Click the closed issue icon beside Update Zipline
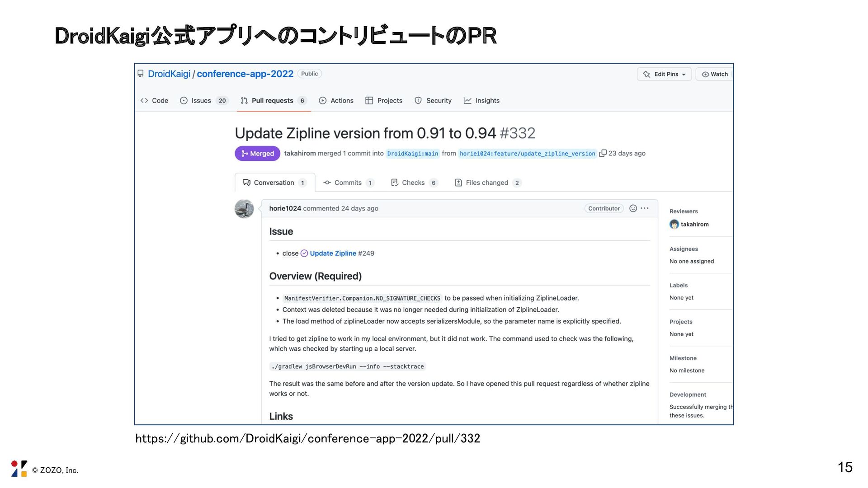This screenshot has height=488, width=868. click(304, 253)
